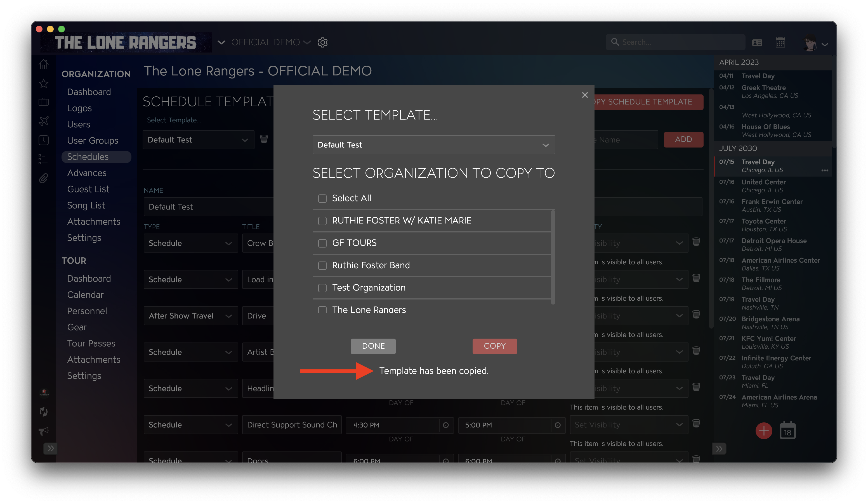Open organization settings gear icon
Image resolution: width=868 pixels, height=504 pixels.
[322, 42]
